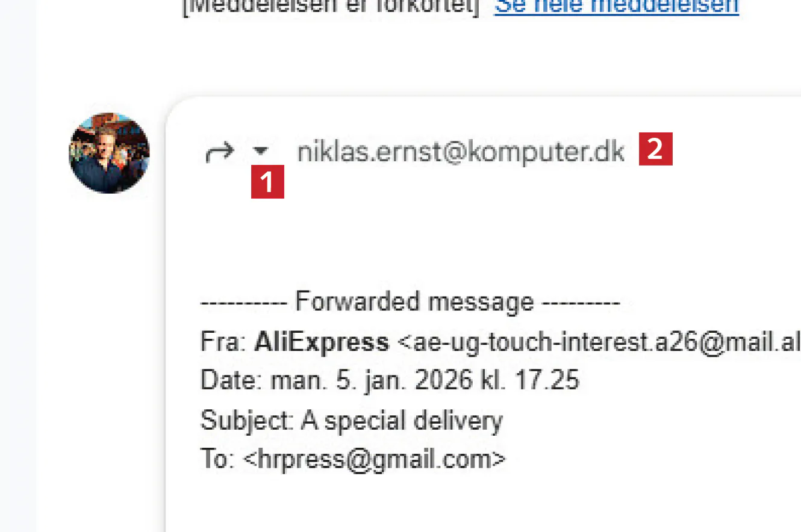Open the response type dropdown arrow
801x532 pixels.
(261, 152)
